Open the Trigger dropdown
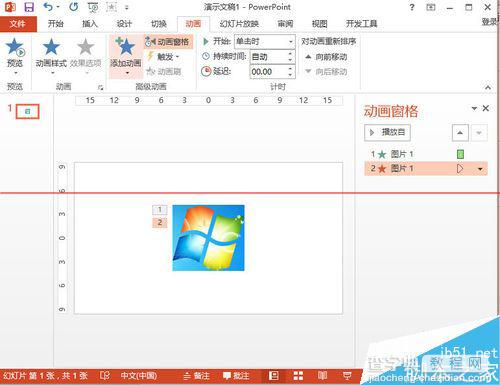The height and width of the screenshot is (385, 500). [165, 57]
